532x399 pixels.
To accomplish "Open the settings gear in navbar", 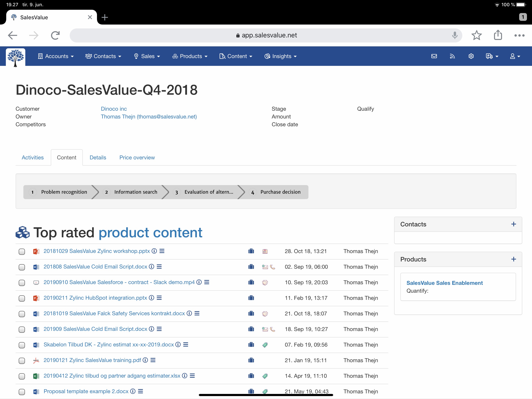I will point(471,56).
